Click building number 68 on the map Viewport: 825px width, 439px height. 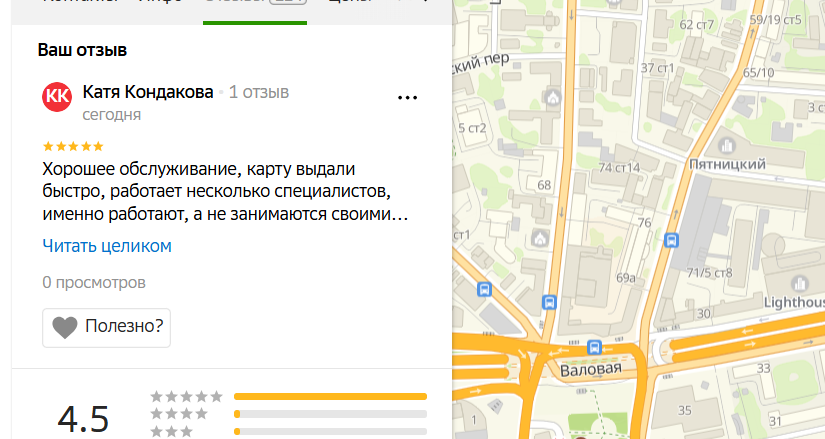544,185
